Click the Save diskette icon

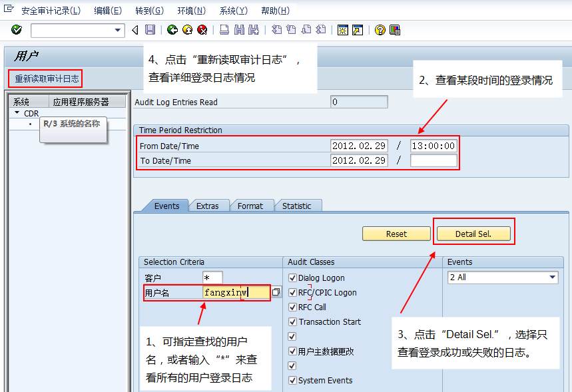pos(150,30)
